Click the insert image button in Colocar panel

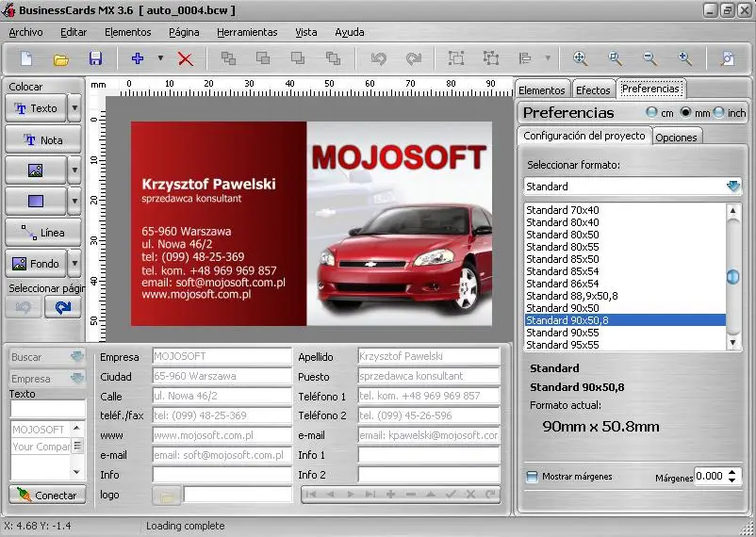[35, 171]
